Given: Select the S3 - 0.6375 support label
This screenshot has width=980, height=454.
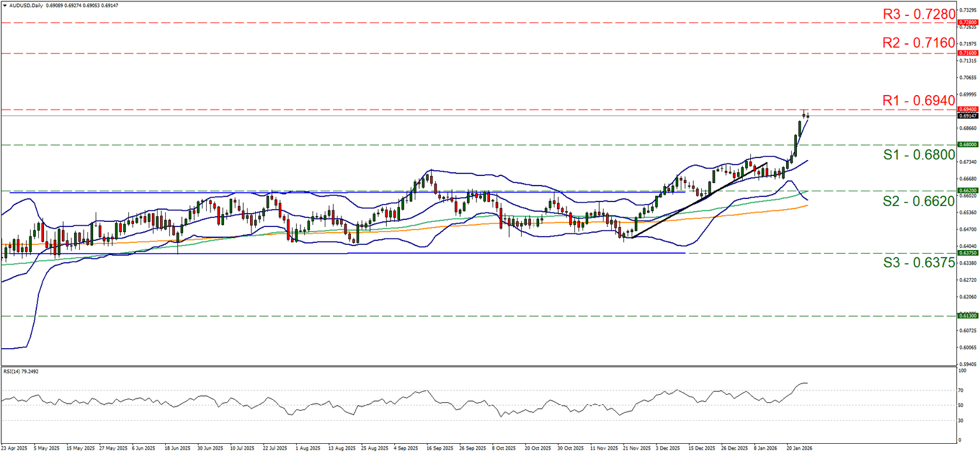Looking at the screenshot, I should pos(919,262).
